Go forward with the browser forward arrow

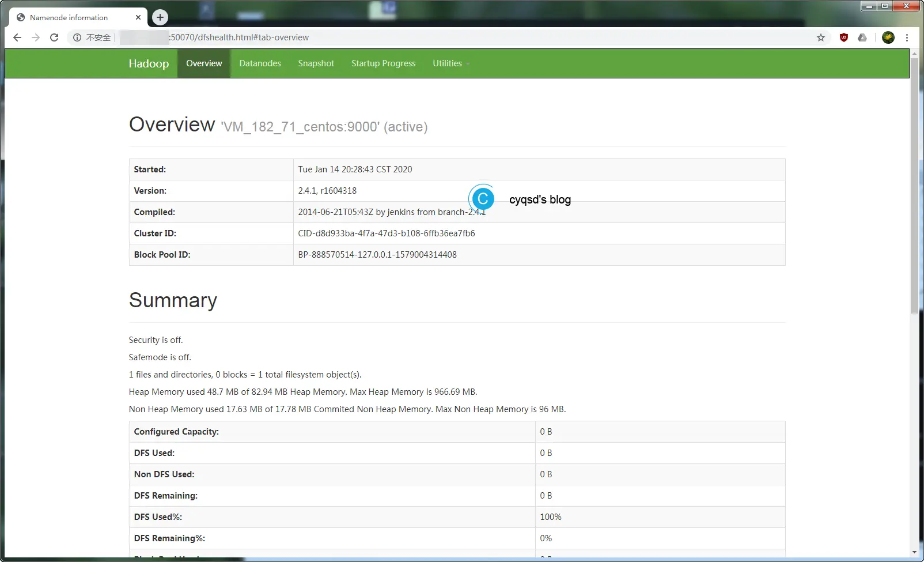(36, 37)
